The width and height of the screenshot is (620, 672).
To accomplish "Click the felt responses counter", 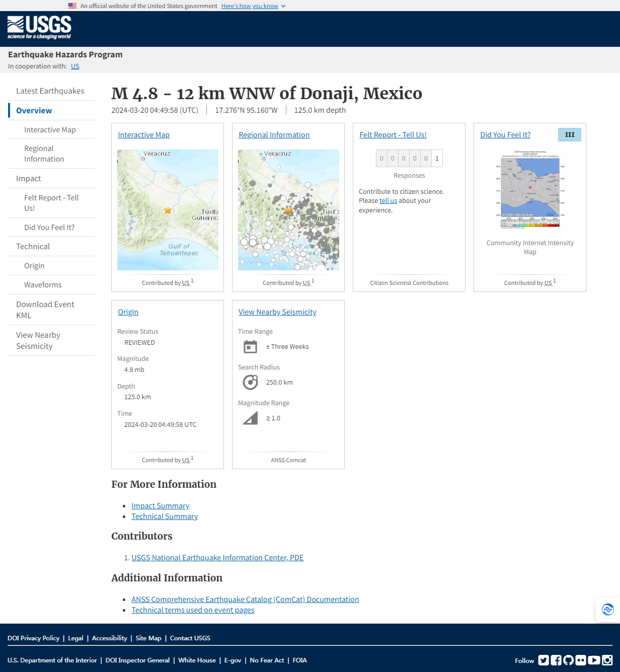I will pos(409,159).
